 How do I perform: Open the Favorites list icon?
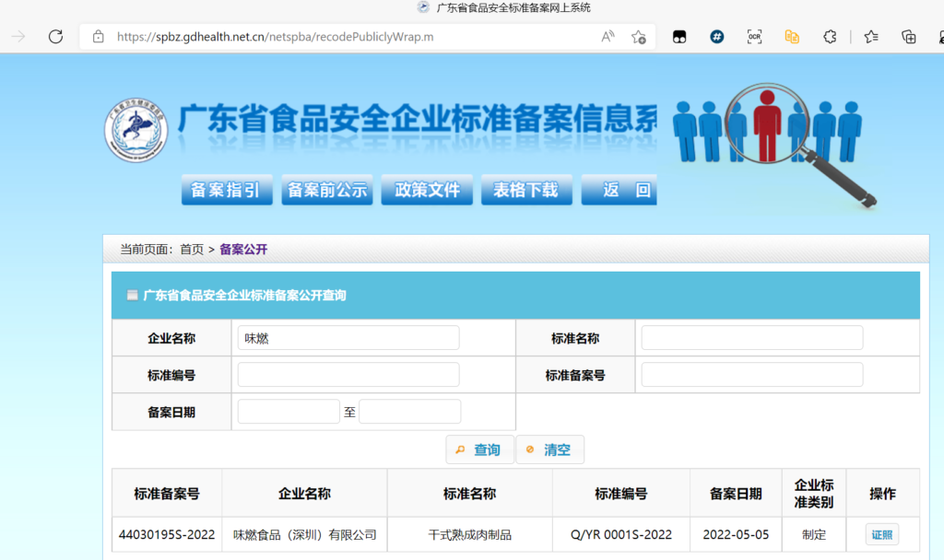pyautogui.click(x=871, y=37)
